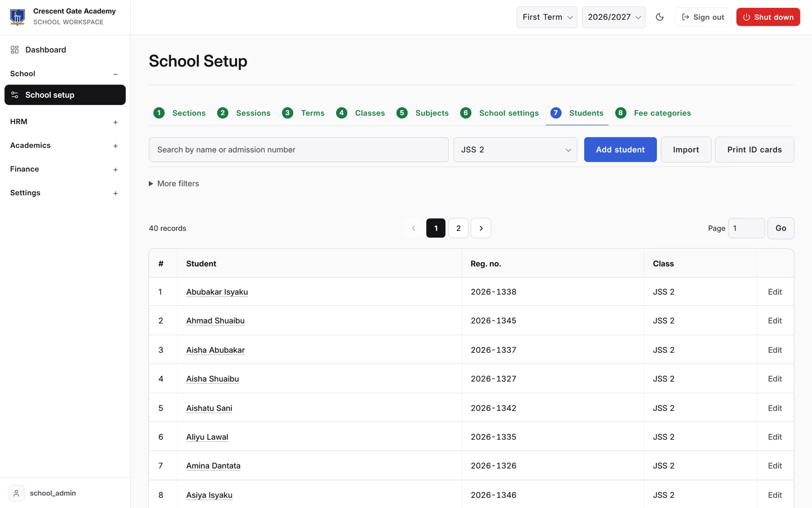The height and width of the screenshot is (508, 812).
Task: Click the Dashboard grid icon
Action: click(x=15, y=50)
